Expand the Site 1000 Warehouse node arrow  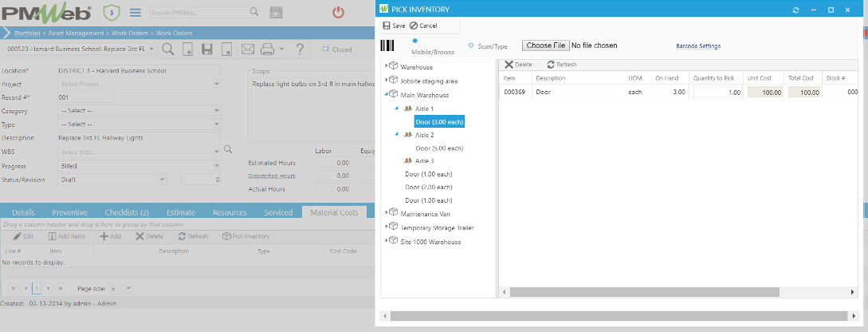387,240
